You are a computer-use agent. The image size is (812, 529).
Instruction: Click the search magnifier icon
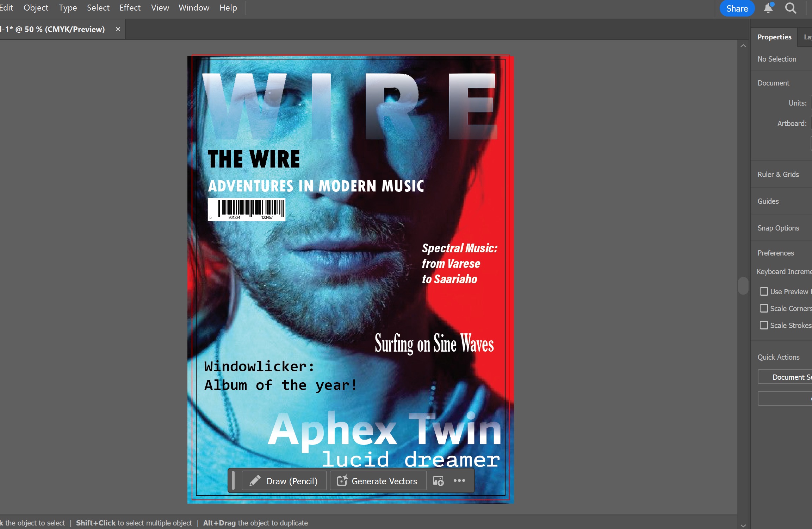pos(791,8)
